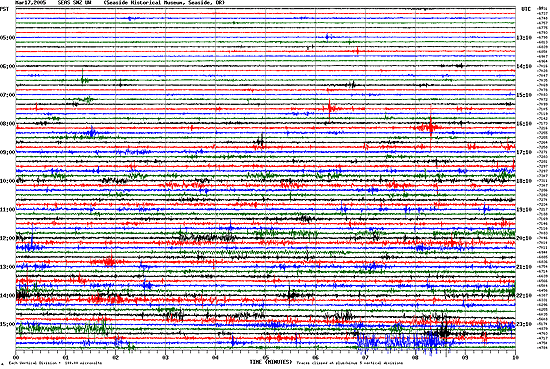This screenshot has height=369, width=550.
Task: Click the 00 minute axis tick
Action: tap(16, 358)
